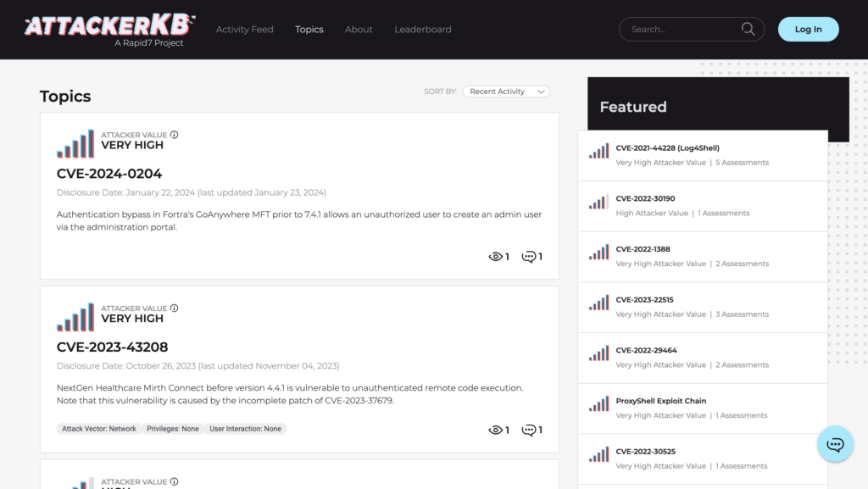Click the comments bubble icon on CVE-2024-0204
This screenshot has height=489, width=868.
(x=529, y=257)
